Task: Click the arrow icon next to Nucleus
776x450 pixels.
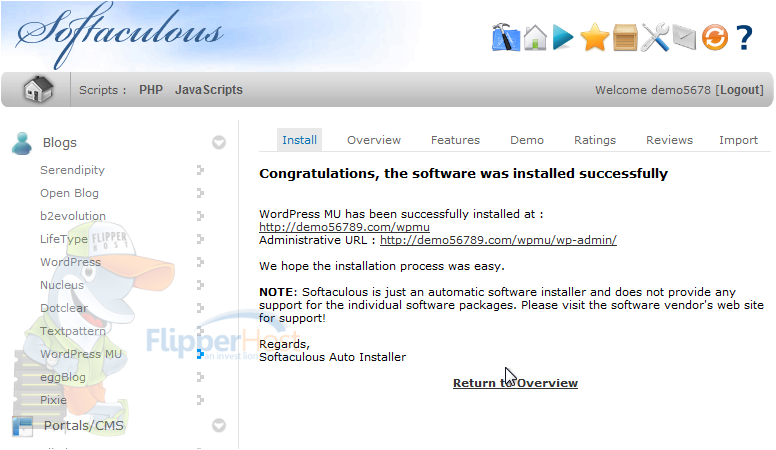Action: point(200,285)
